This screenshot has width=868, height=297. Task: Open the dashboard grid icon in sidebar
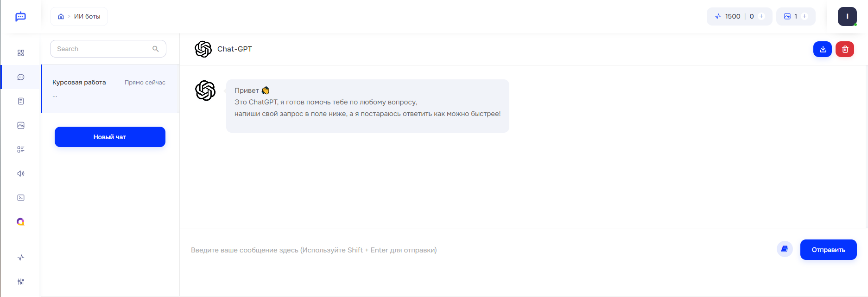coord(21,53)
